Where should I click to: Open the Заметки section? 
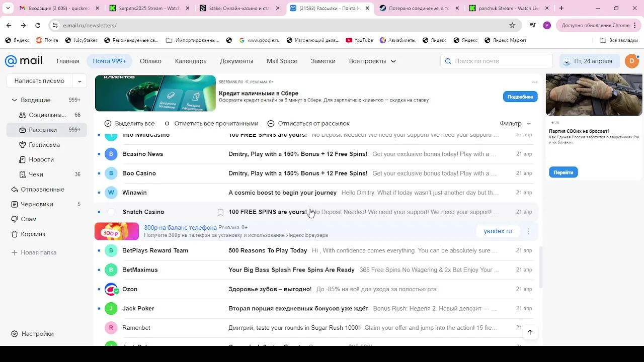coord(323,61)
